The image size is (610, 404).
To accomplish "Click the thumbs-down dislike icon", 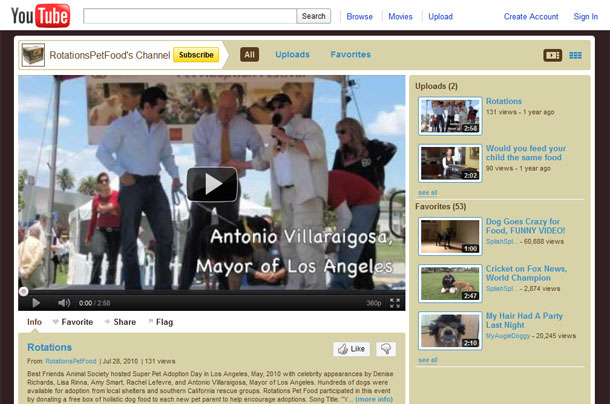I will (x=386, y=349).
